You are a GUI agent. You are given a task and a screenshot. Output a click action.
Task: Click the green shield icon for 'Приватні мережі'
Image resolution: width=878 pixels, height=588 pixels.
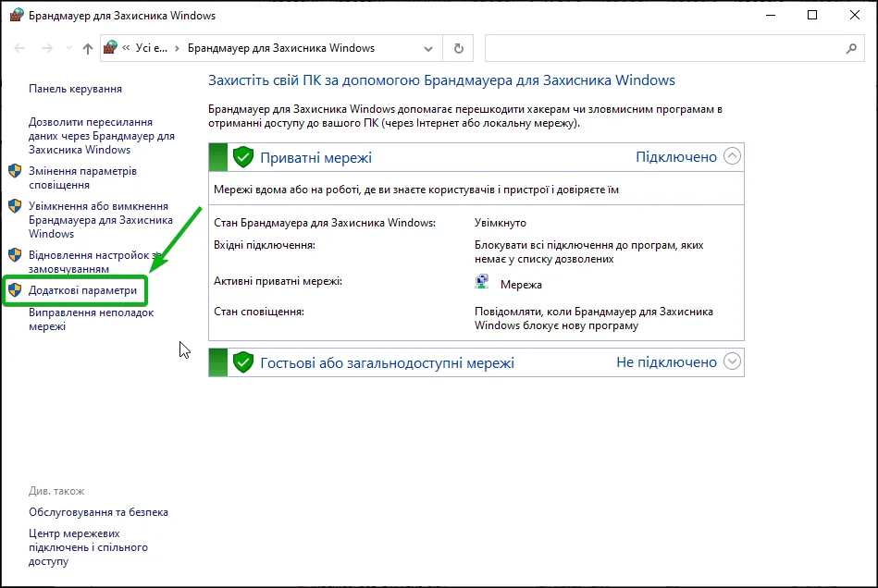click(243, 157)
